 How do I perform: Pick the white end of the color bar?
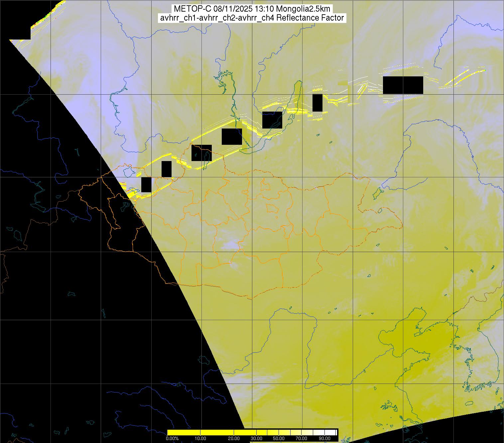pos(334,432)
